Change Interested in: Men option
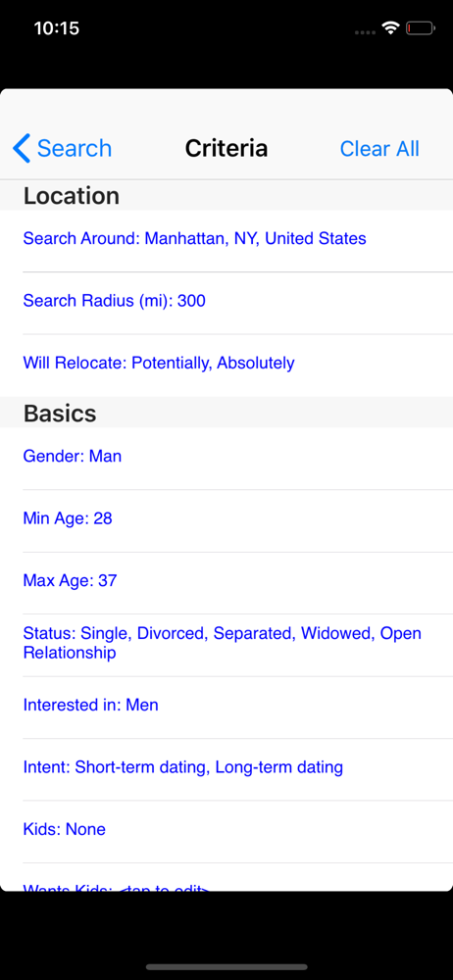 coord(226,707)
